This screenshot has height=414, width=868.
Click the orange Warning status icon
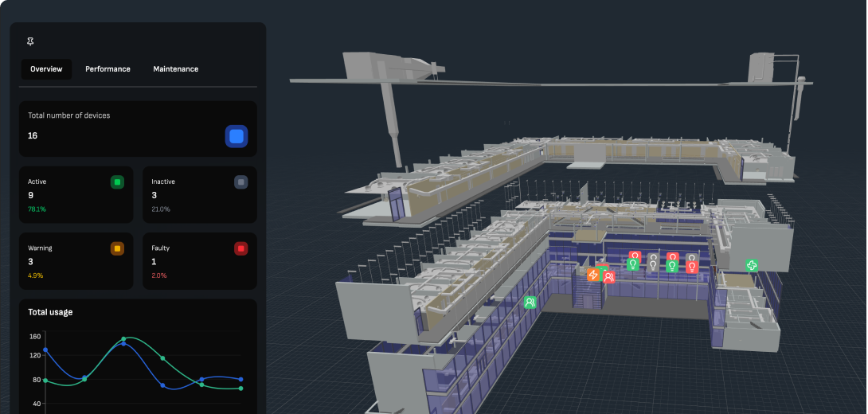pos(117,248)
